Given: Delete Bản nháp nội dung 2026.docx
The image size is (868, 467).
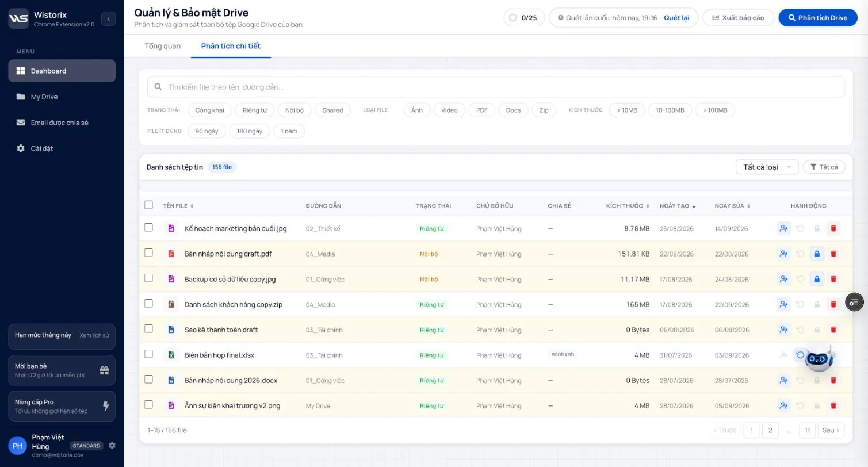Looking at the screenshot, I should pos(833,380).
